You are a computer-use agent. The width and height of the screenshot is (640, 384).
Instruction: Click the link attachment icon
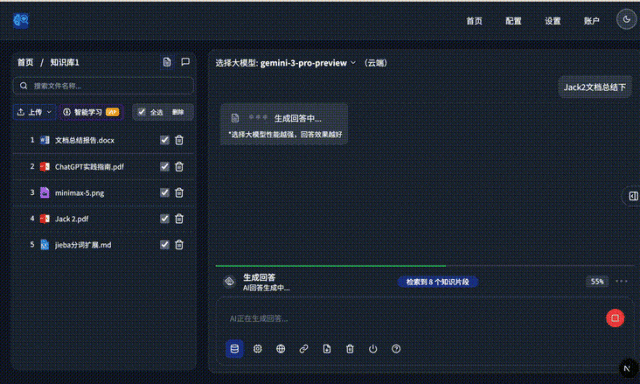[x=304, y=349]
